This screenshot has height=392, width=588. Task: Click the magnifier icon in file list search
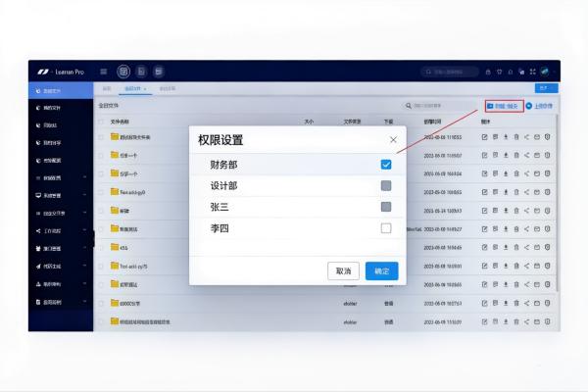(409, 106)
